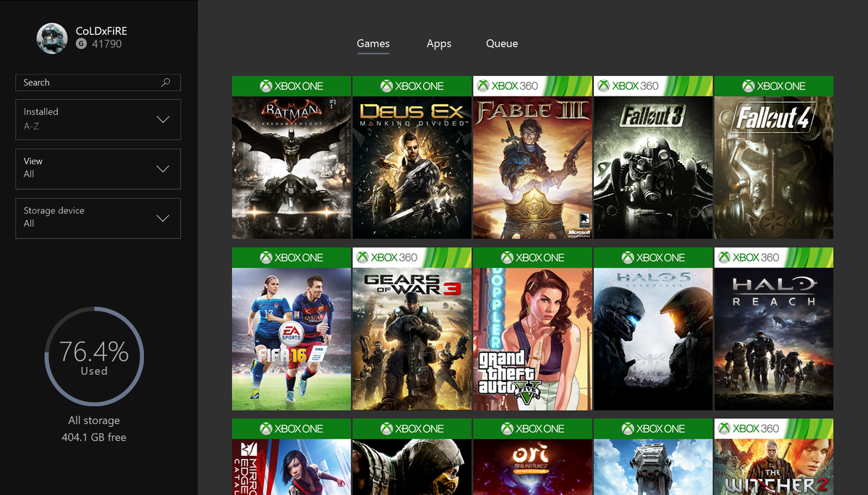Image resolution: width=868 pixels, height=495 pixels.
Task: Open the Installed sort dropdown
Action: pos(98,119)
